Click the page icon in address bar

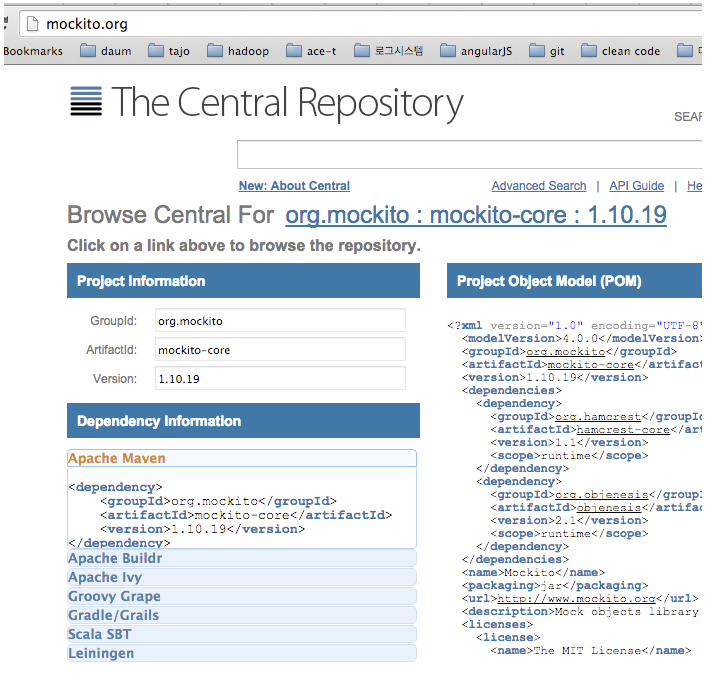[x=32, y=24]
